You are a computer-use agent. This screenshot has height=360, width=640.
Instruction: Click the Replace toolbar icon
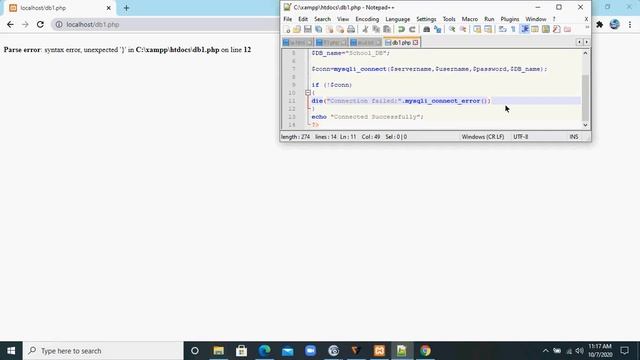tap(438, 29)
